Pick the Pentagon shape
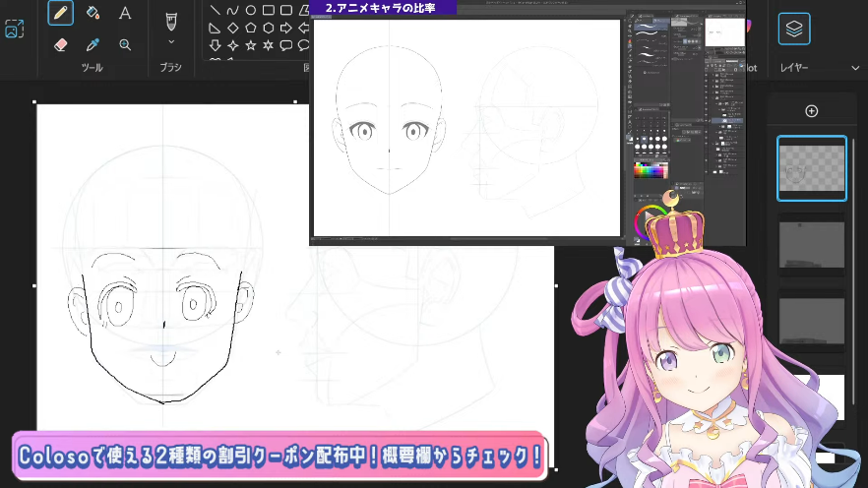This screenshot has height=488, width=868. 250,28
